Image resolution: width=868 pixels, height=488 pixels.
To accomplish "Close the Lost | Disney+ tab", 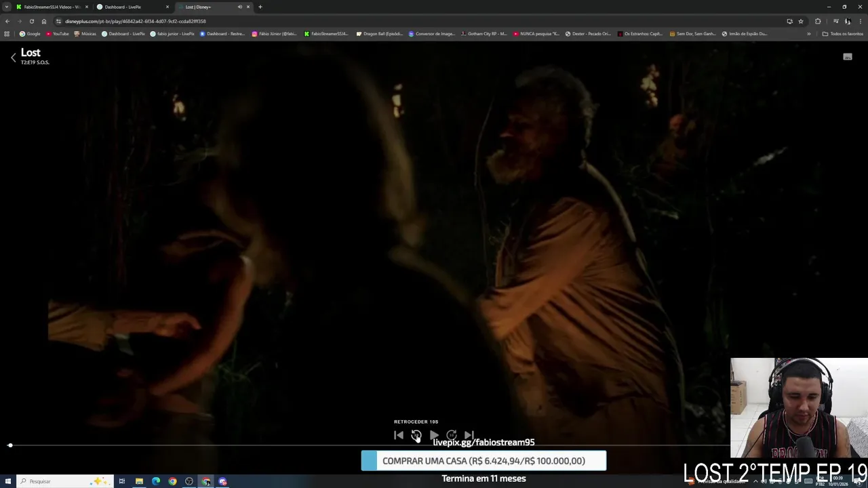I will (248, 7).
